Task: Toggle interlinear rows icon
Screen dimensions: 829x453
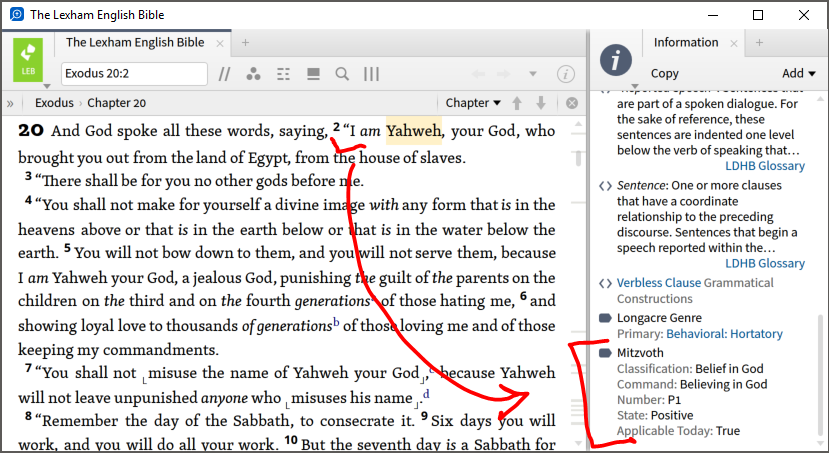Action: pos(283,74)
